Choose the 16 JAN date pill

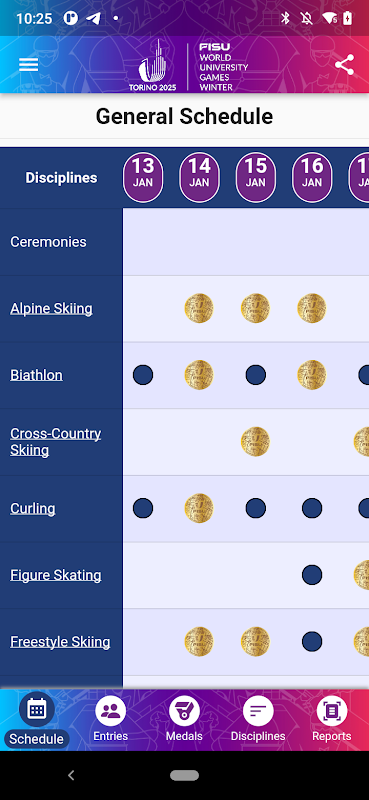tap(312, 177)
